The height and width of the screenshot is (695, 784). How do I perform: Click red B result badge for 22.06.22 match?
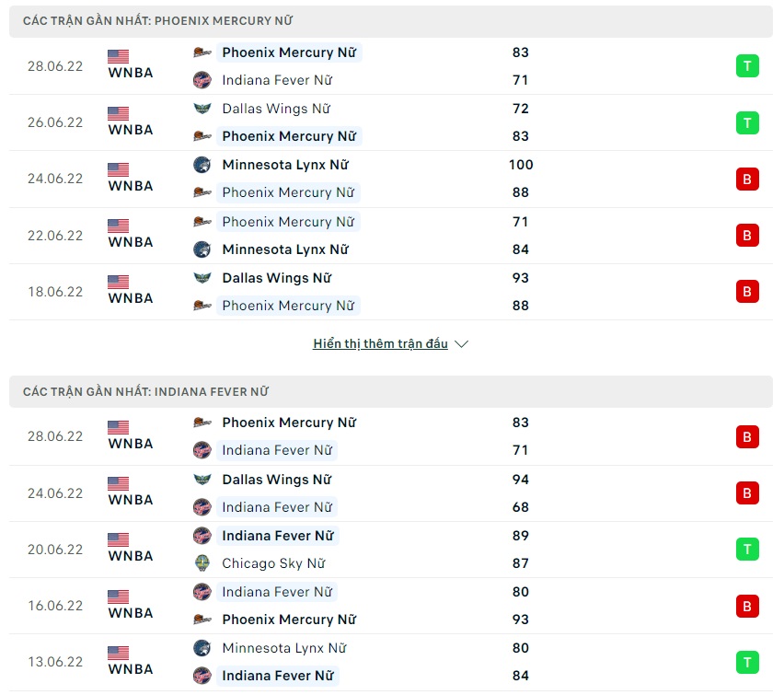(x=747, y=236)
